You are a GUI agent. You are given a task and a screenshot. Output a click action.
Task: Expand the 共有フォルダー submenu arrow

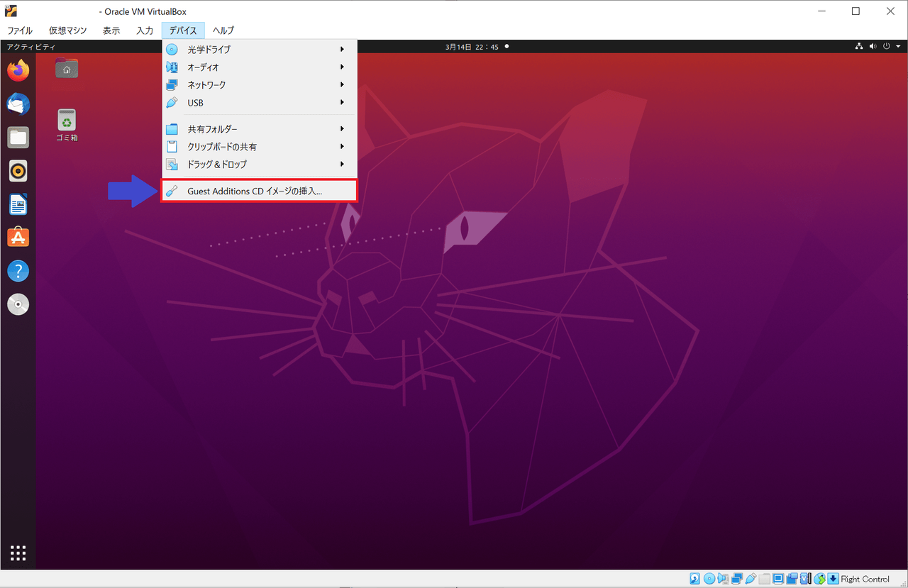(342, 129)
